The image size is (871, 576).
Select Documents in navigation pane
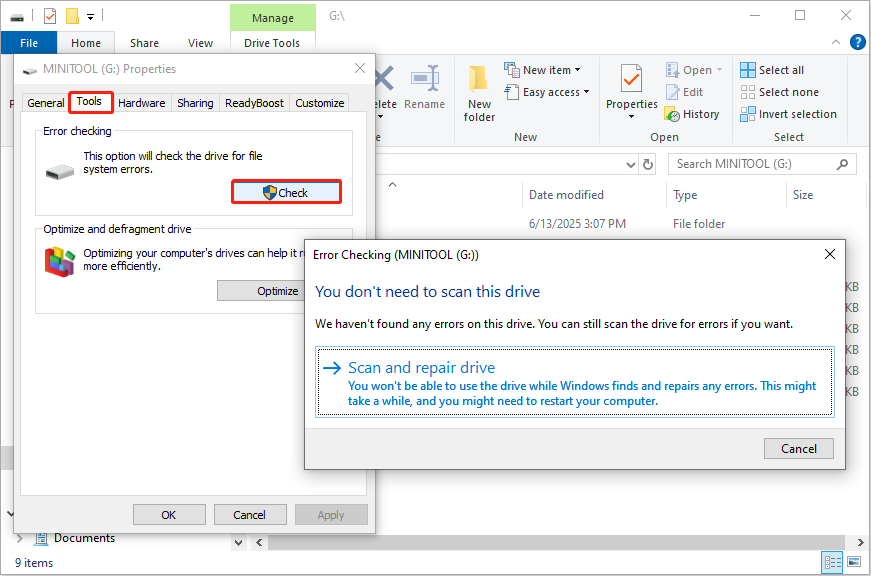(84, 538)
